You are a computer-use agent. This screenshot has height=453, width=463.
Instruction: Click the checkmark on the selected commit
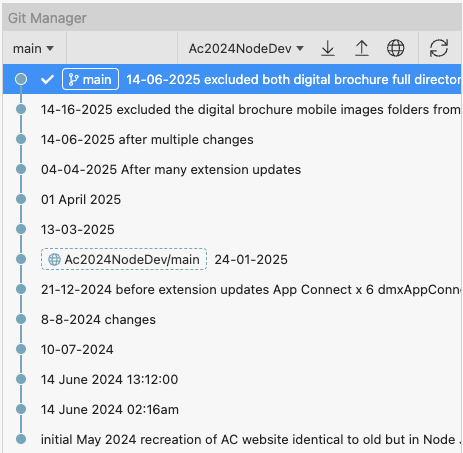(47, 79)
